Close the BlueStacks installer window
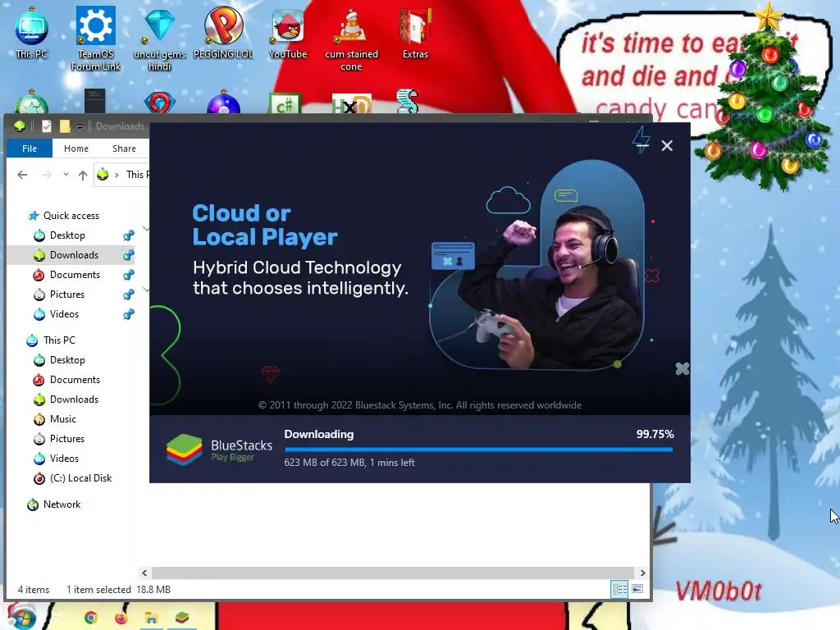Viewport: 840px width, 630px height. pyautogui.click(x=667, y=146)
